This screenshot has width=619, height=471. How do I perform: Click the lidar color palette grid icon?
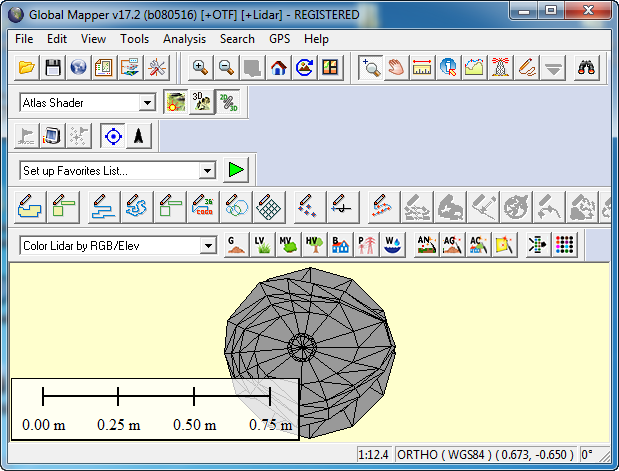pos(564,245)
